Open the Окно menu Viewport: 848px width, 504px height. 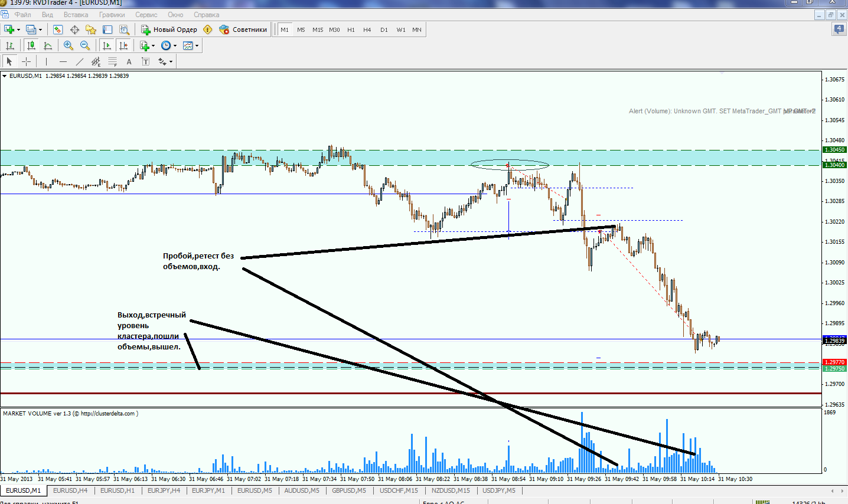(x=175, y=15)
